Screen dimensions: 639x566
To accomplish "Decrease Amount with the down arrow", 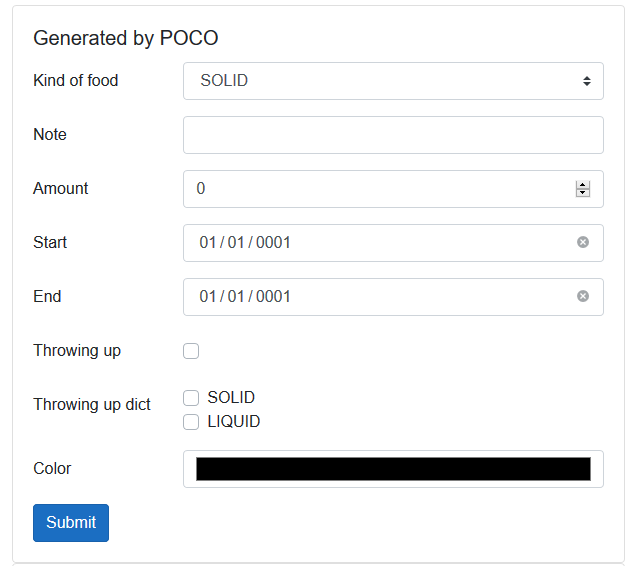I will coord(583,193).
